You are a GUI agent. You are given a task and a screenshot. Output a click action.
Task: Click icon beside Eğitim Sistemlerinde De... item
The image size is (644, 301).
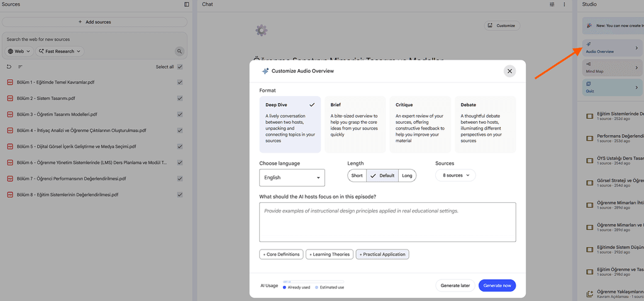[589, 116]
